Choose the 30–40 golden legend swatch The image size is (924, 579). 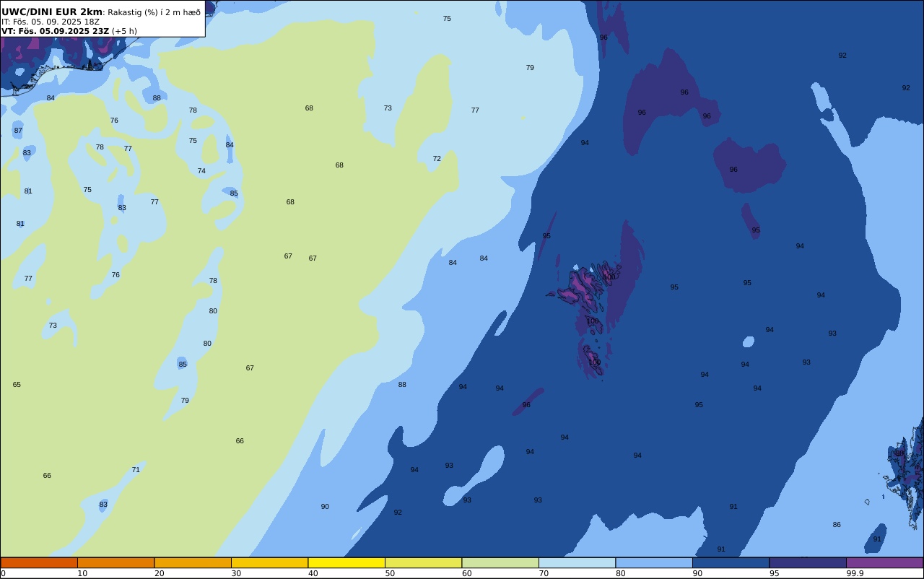pyautogui.click(x=269, y=562)
